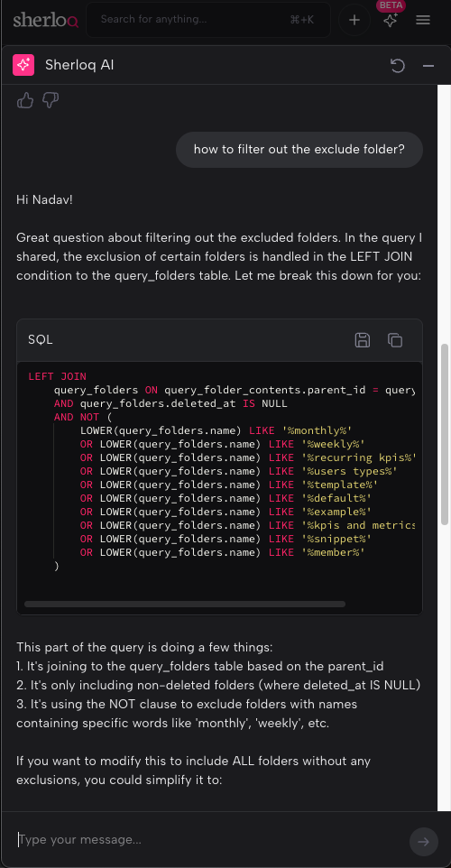Screen dimensions: 451x868
Task: Reset the Sherloq AI conversation
Action: coord(397,66)
